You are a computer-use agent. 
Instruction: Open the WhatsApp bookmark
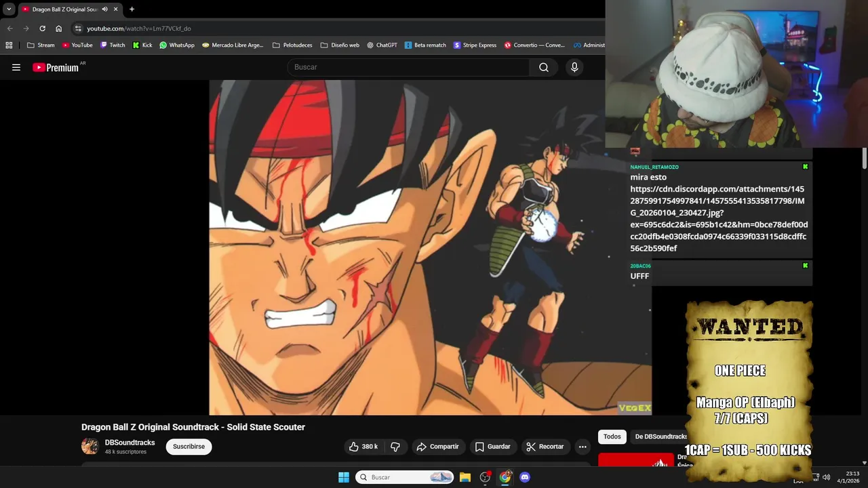pyautogui.click(x=177, y=45)
